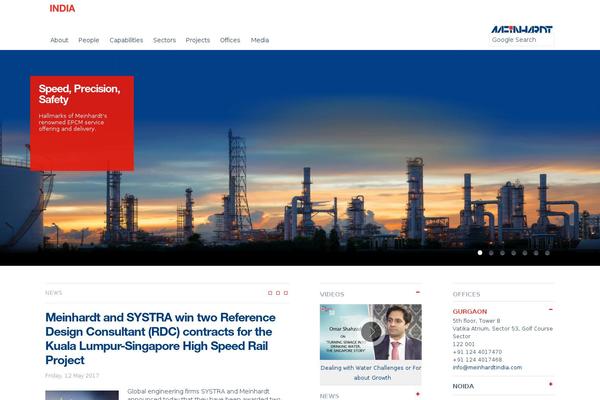Click the phone number +91 124 4017468
Screen dimensions: 600x400
[478, 359]
